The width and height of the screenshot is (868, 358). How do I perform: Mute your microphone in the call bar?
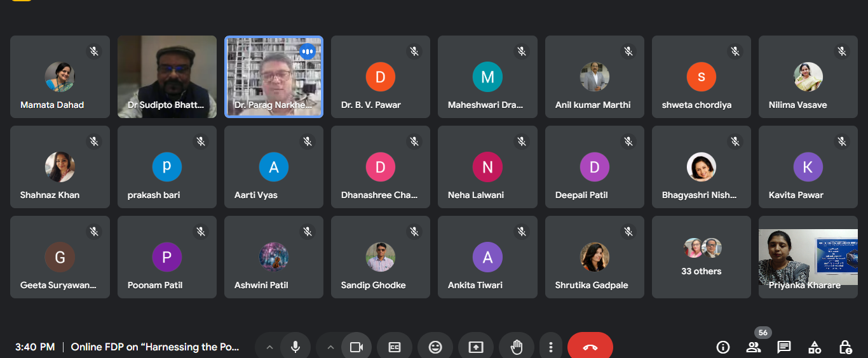click(295, 347)
